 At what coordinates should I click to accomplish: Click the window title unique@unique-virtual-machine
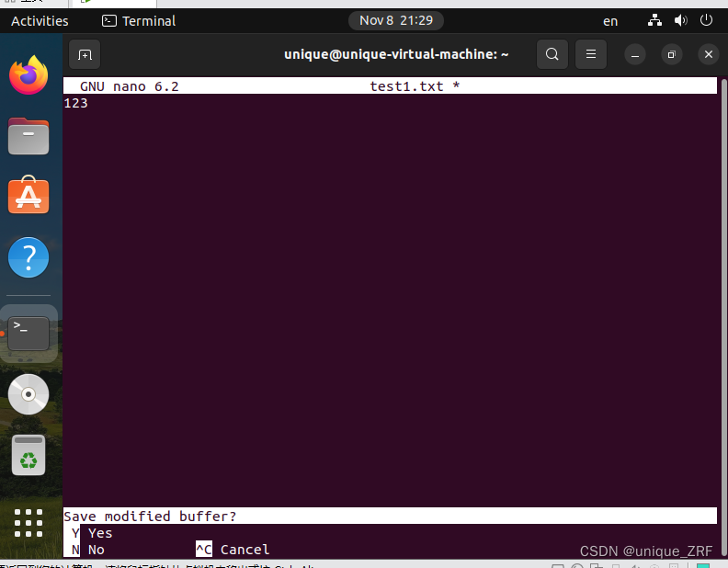(396, 54)
